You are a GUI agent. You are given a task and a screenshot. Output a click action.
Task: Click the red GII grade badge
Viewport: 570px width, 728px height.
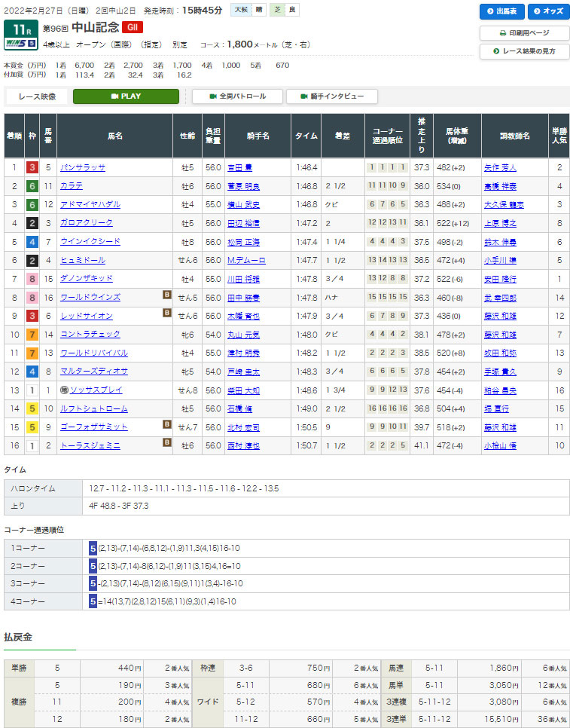pyautogui.click(x=133, y=29)
